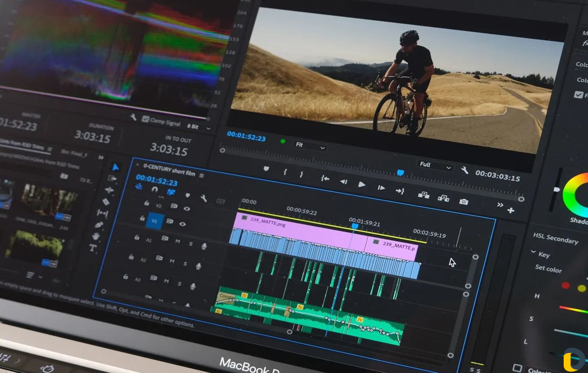Target the V2 video track
This screenshot has height=373, width=588.
click(x=159, y=206)
